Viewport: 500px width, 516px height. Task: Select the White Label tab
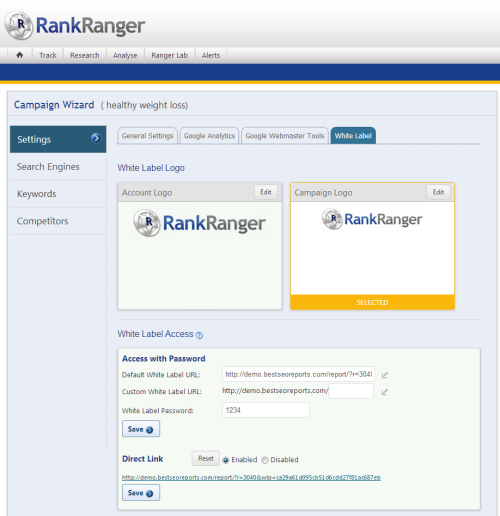tap(353, 136)
